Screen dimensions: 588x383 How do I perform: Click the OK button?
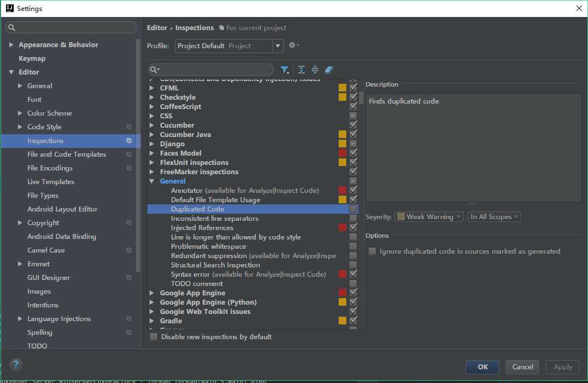click(482, 367)
